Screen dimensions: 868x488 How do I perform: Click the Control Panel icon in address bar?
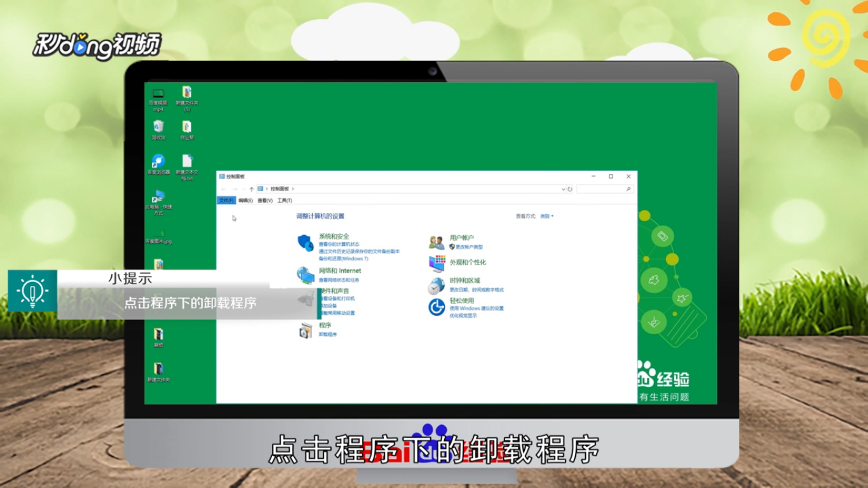pos(261,189)
